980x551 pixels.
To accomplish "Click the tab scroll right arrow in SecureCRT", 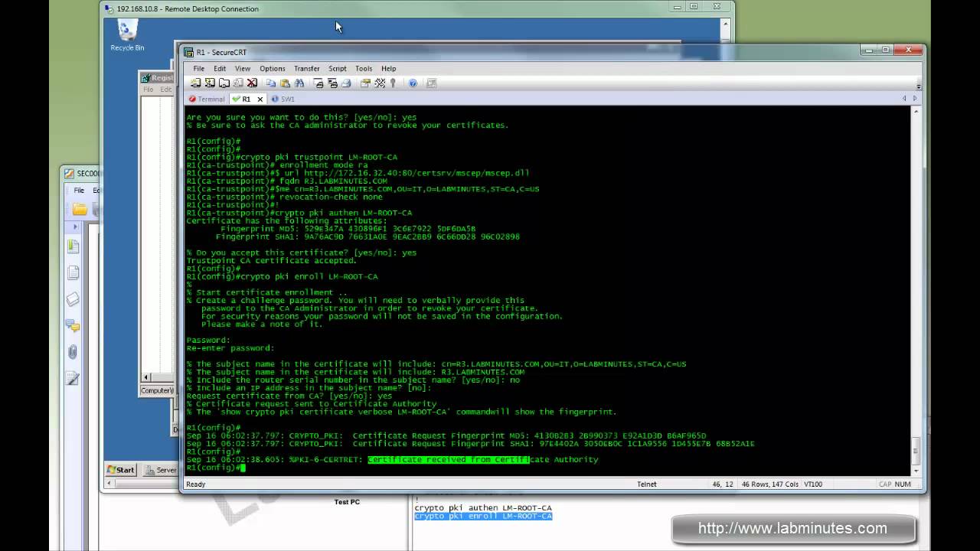I will [914, 99].
